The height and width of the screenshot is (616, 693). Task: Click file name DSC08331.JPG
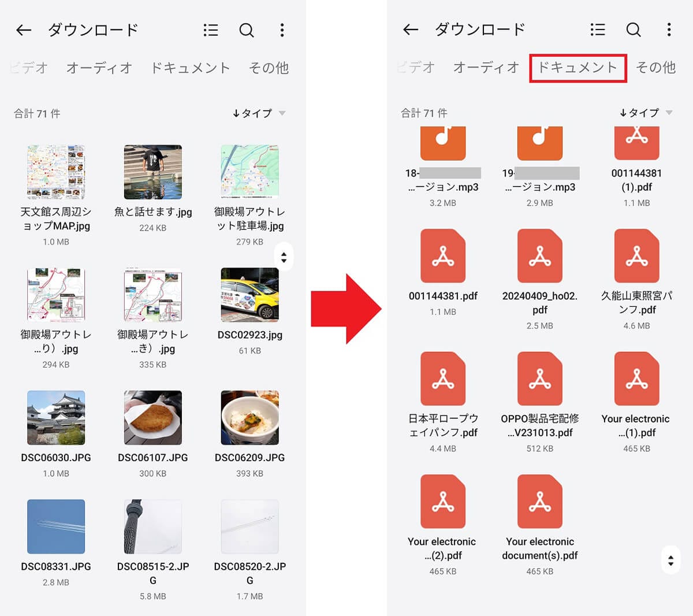[56, 567]
